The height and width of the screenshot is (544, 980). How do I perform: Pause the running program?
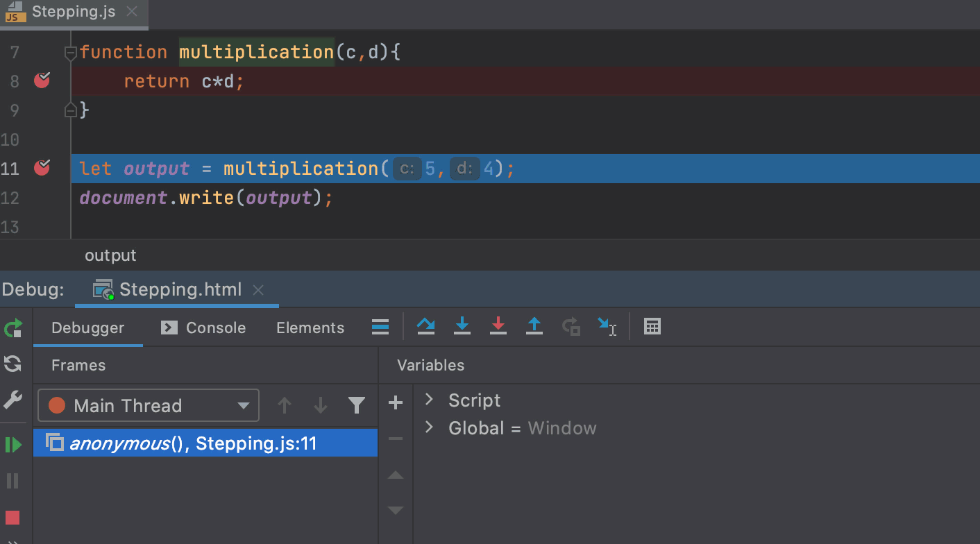coord(13,480)
